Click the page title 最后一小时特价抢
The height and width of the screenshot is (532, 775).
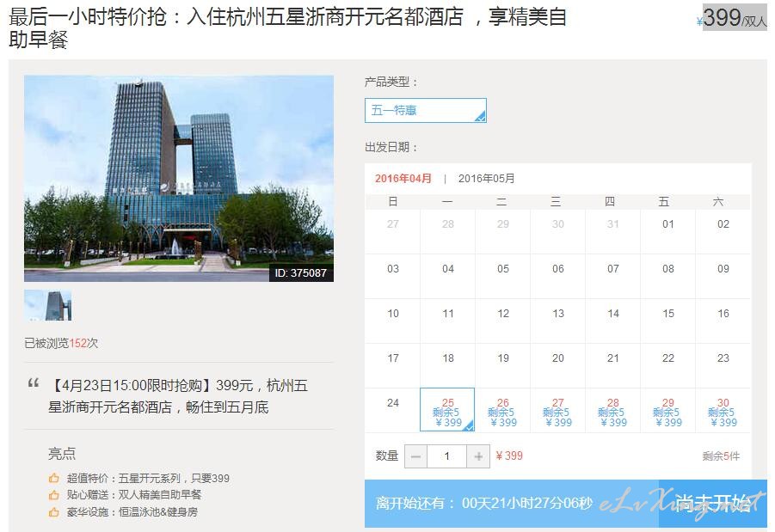click(x=286, y=28)
